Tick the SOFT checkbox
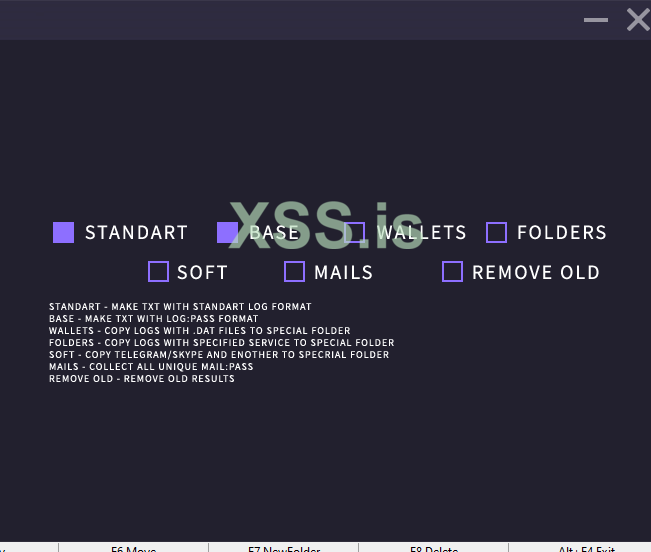The height and width of the screenshot is (552, 651). 159,271
